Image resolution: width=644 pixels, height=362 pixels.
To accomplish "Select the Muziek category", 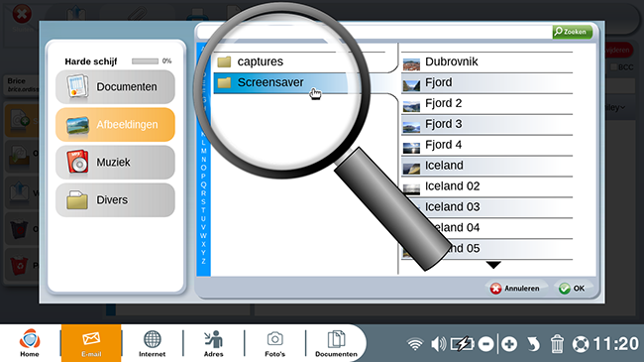I will (115, 162).
